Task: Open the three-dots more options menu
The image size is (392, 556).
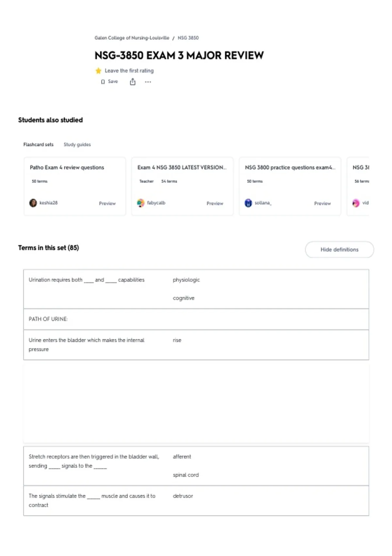Action: click(148, 82)
